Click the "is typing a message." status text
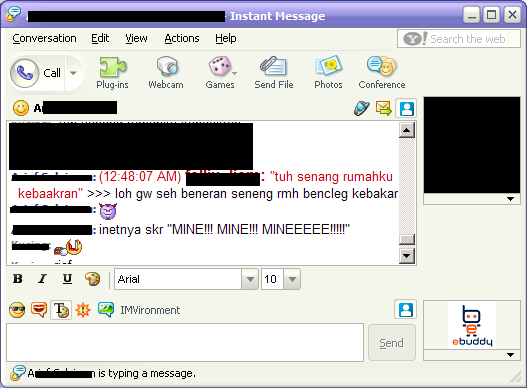Screen dimensions: 529x388 [x=147, y=373]
